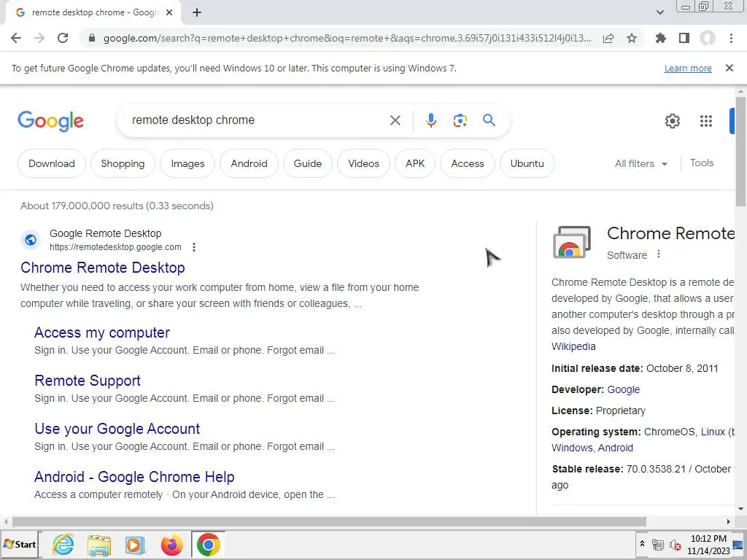Click the Chrome taskbar icon

208,545
